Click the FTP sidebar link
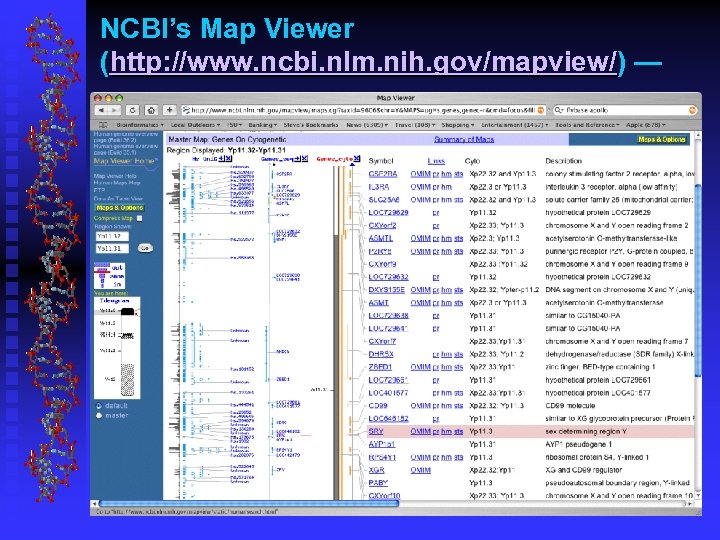This screenshot has height=540, width=720. click(x=99, y=190)
